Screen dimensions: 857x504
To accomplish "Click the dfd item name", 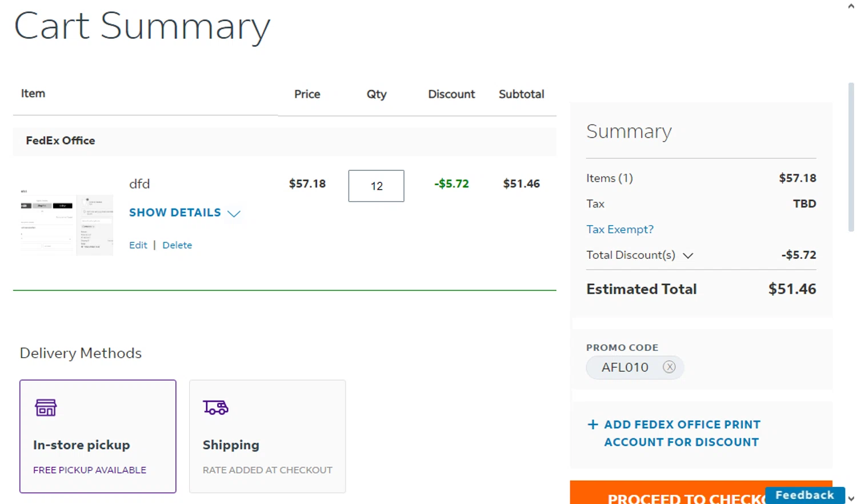I will tap(139, 183).
